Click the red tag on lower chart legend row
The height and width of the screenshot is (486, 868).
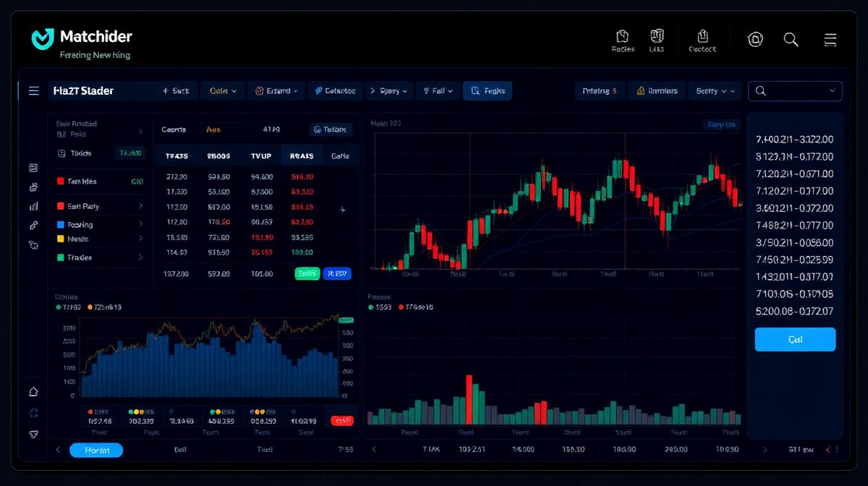tap(341, 420)
